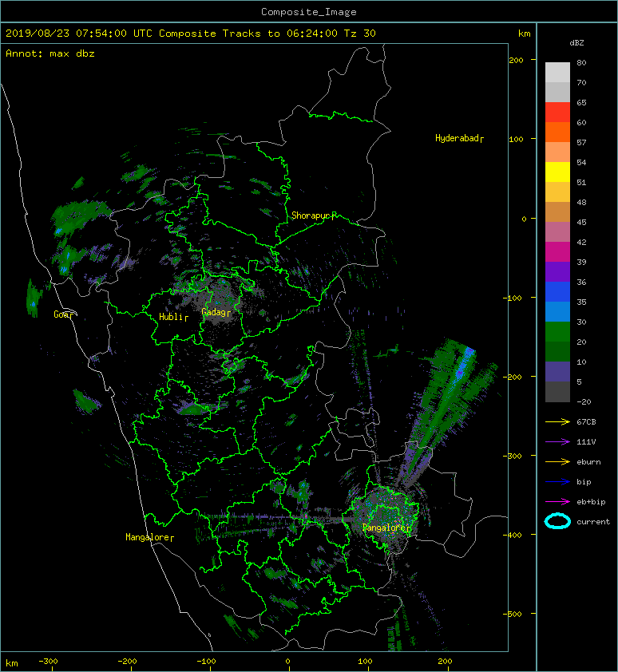Viewport: 618px width, 672px height.
Task: Select the Mangalore city label
Action: [147, 537]
